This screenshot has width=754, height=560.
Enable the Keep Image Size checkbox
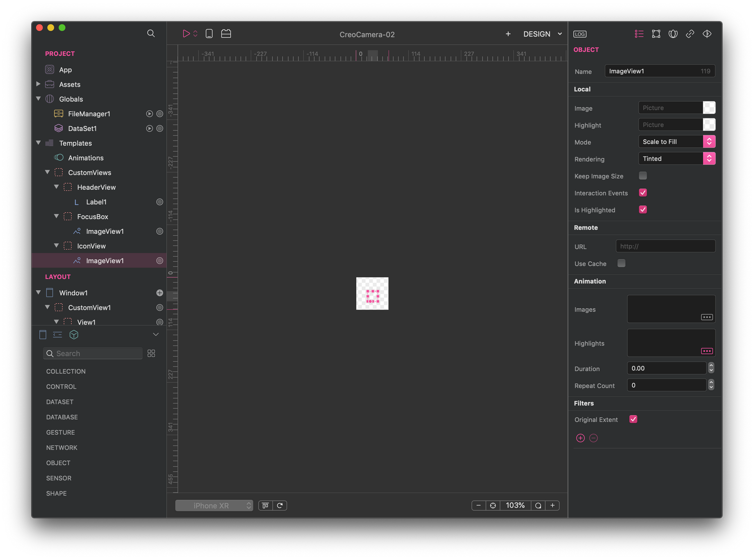(x=643, y=176)
